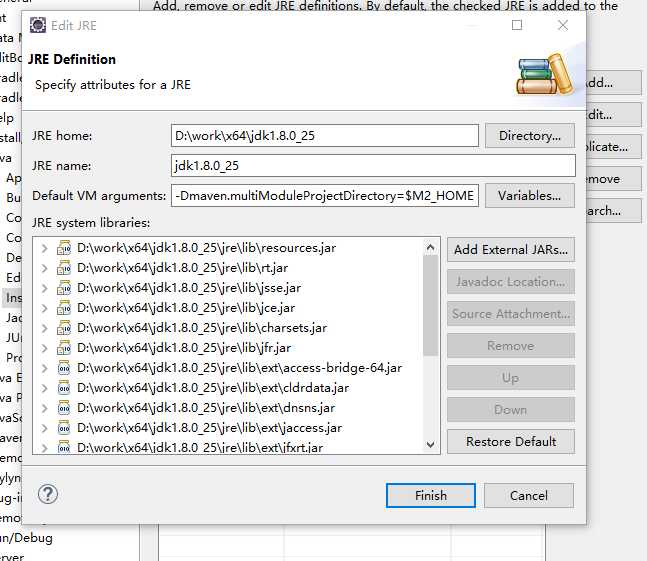
Task: Expand the cldrdata.jar library entry
Action: point(45,388)
